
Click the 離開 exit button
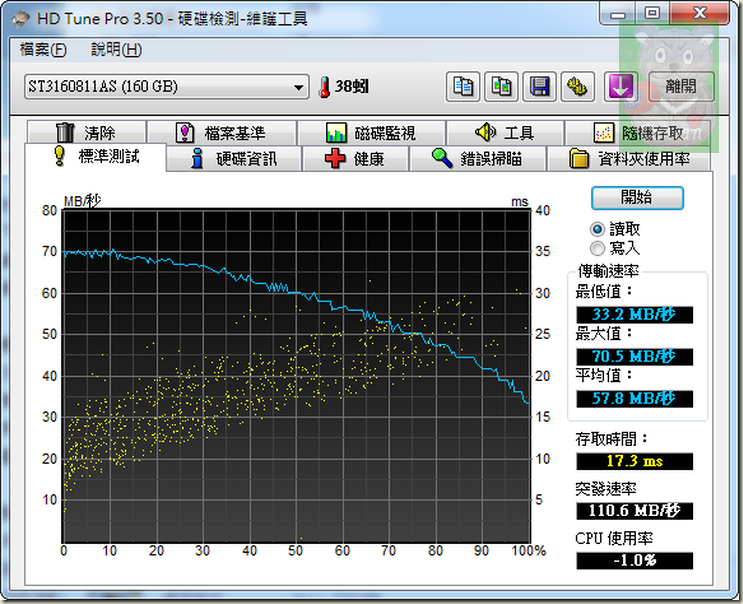tap(681, 87)
